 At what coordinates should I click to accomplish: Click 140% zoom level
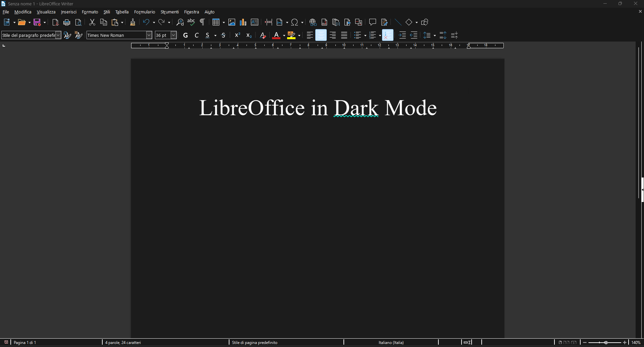click(636, 343)
